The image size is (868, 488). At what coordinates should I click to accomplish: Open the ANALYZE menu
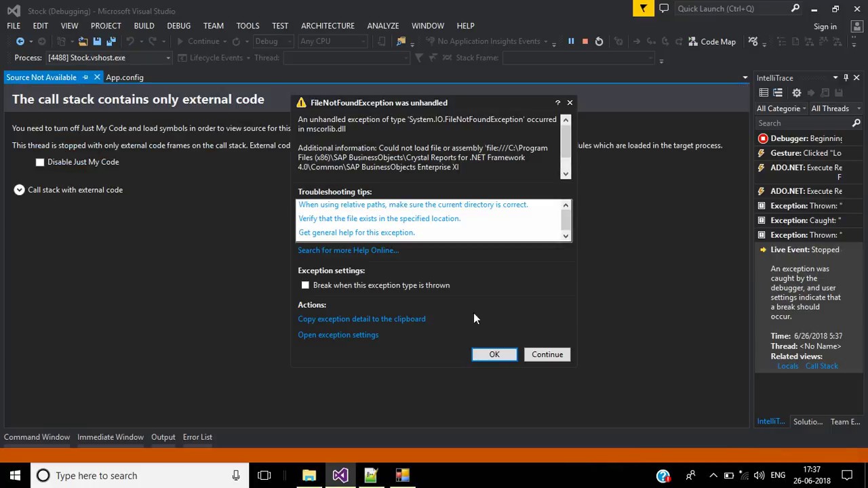click(x=382, y=26)
